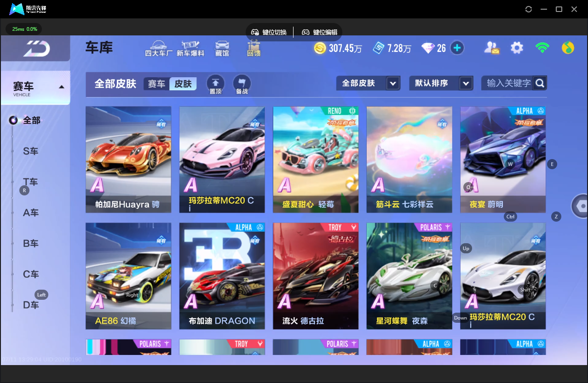
Task: Open the 四大车厂 section icon
Action: pyautogui.click(x=158, y=48)
